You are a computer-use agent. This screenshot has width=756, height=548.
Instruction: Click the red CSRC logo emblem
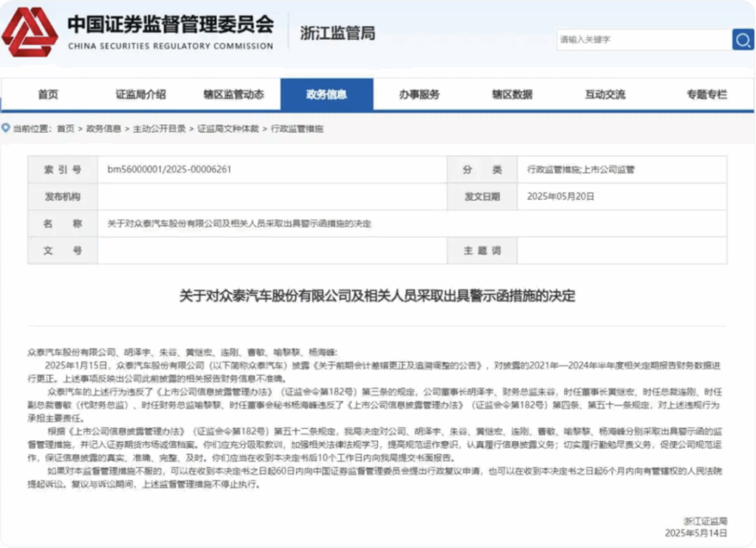(30, 32)
